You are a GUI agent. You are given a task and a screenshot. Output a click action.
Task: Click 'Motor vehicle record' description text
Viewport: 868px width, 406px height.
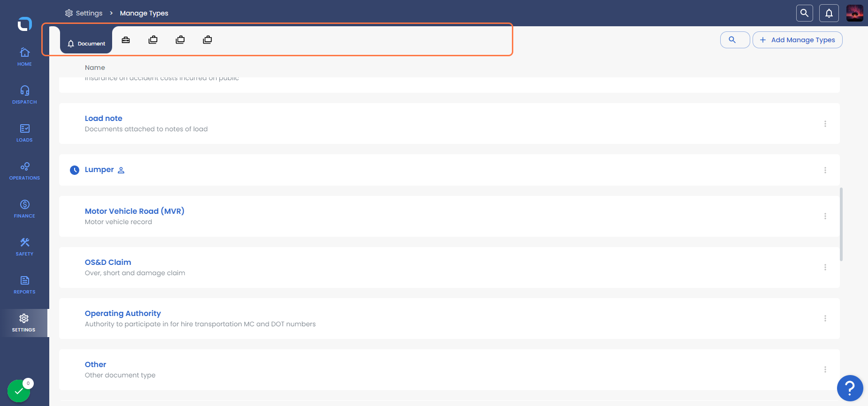[x=118, y=222]
